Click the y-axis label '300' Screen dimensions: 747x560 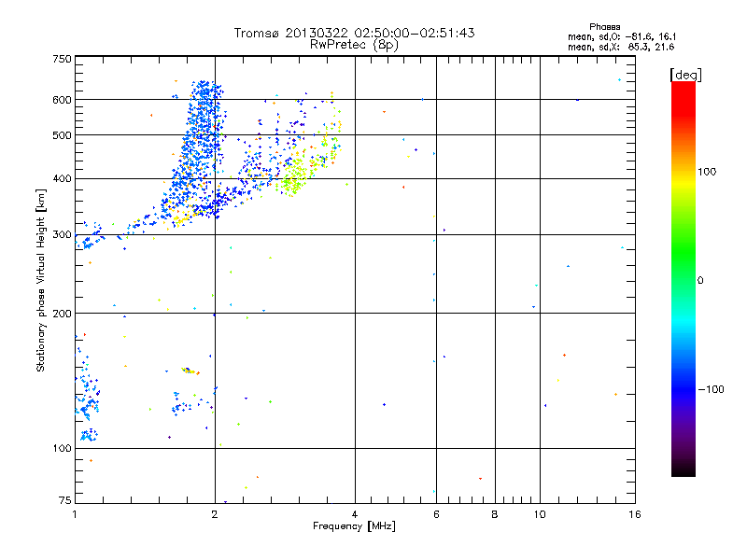click(x=62, y=234)
